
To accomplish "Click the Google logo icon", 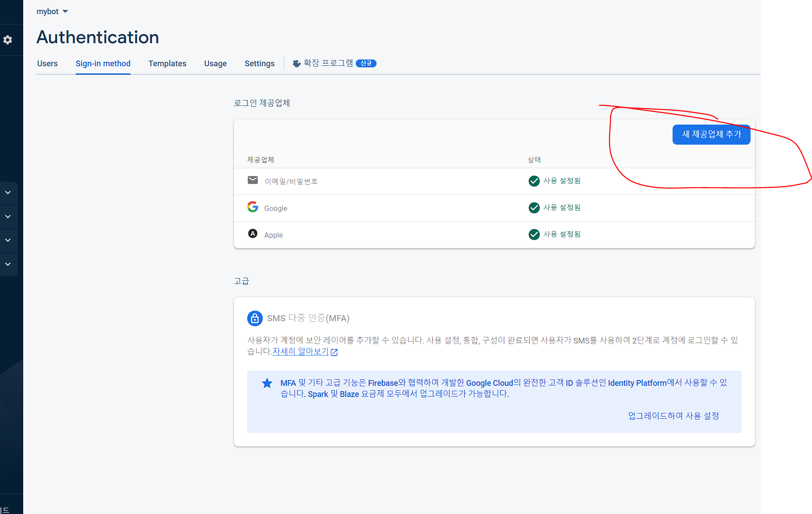I will (253, 207).
